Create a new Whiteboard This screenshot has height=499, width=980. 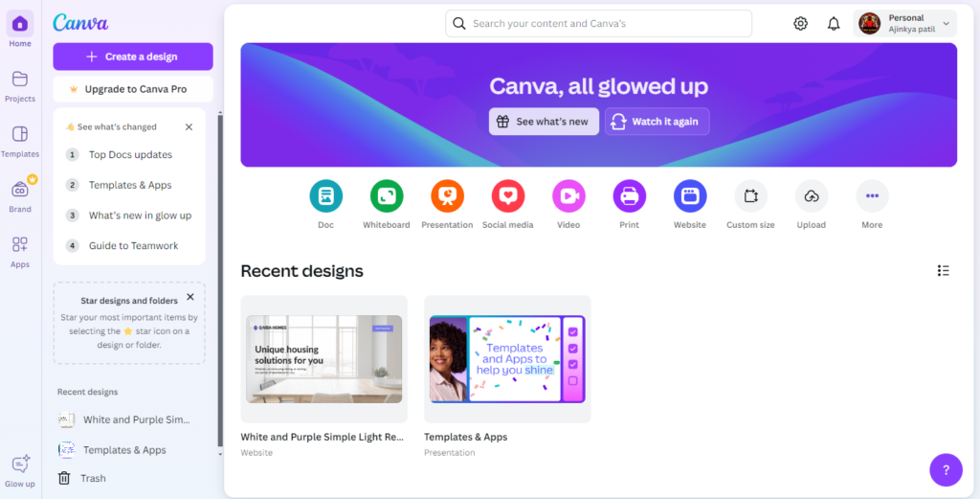387,196
